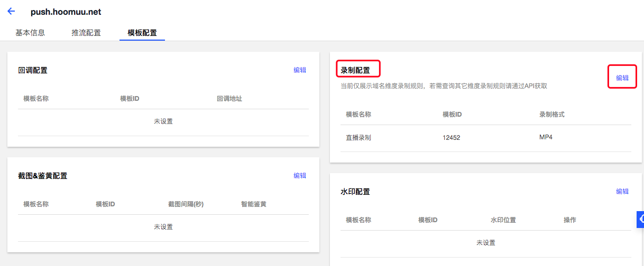This screenshot has width=644, height=266.
Task: Click the recording rule API description note
Action: coord(444,85)
